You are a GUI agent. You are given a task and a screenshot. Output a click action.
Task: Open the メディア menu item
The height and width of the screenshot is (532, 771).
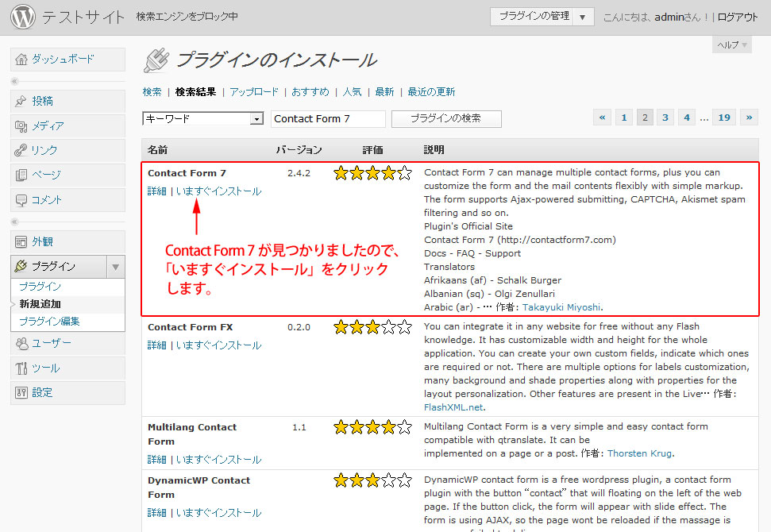coord(67,126)
